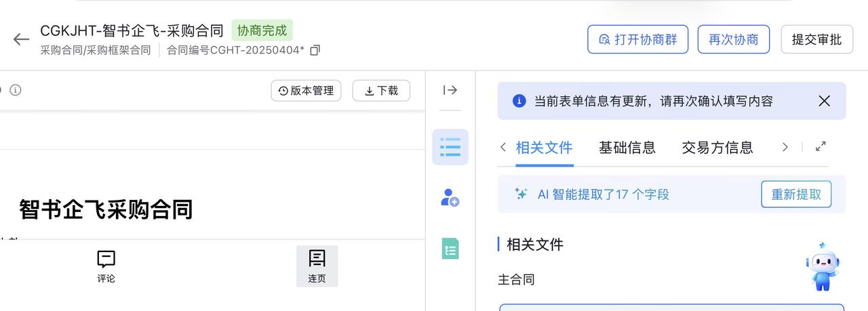Expand the panel to full screen

[821, 146]
